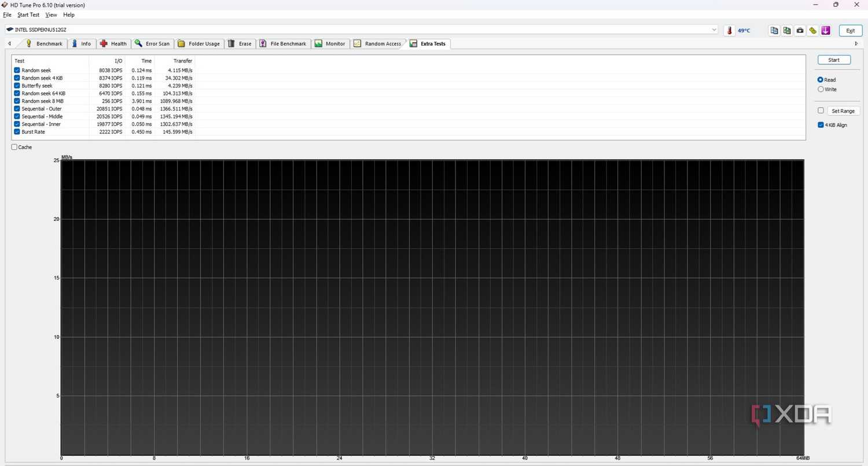Switch to the Info tab
The height and width of the screenshot is (466, 868).
(x=81, y=43)
